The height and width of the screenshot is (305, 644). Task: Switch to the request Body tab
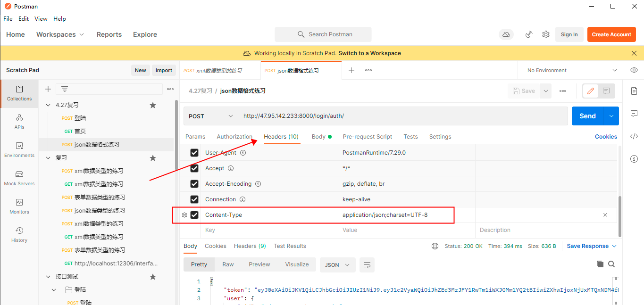click(x=322, y=137)
